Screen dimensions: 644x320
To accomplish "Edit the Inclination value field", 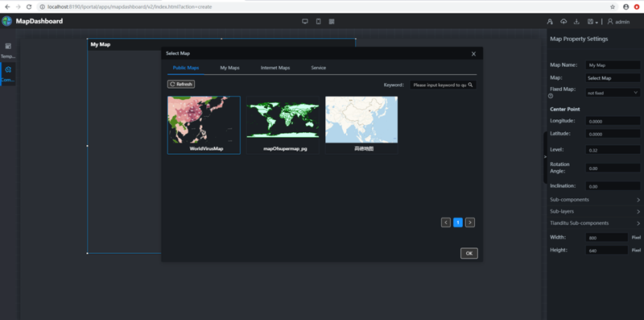I will [613, 186].
